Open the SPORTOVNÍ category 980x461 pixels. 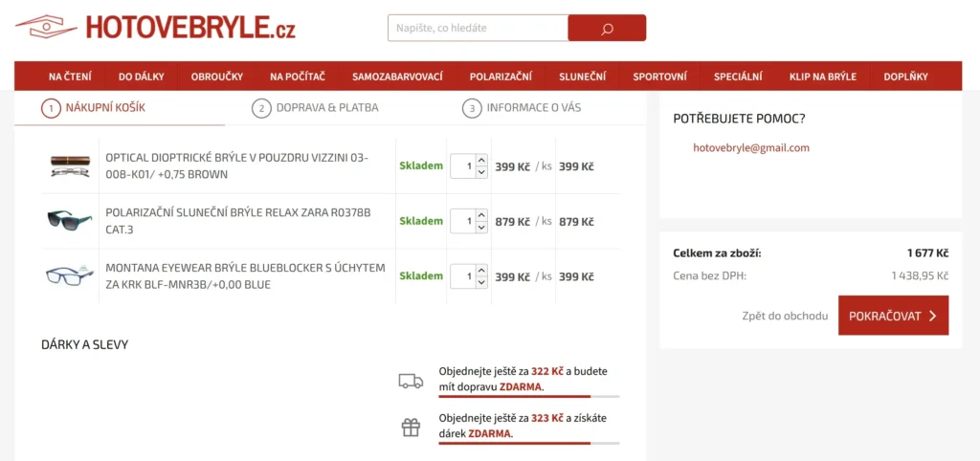(x=659, y=77)
